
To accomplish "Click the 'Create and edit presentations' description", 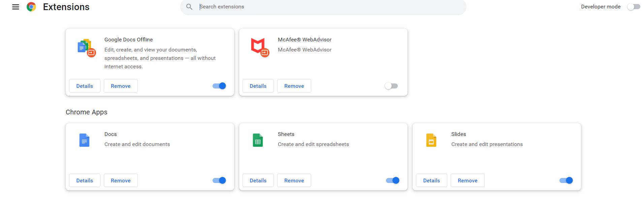I will pyautogui.click(x=487, y=144).
